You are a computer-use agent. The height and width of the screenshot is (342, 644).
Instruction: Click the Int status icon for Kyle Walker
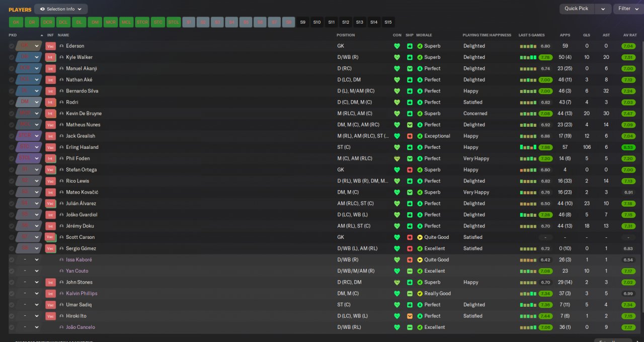click(x=50, y=57)
